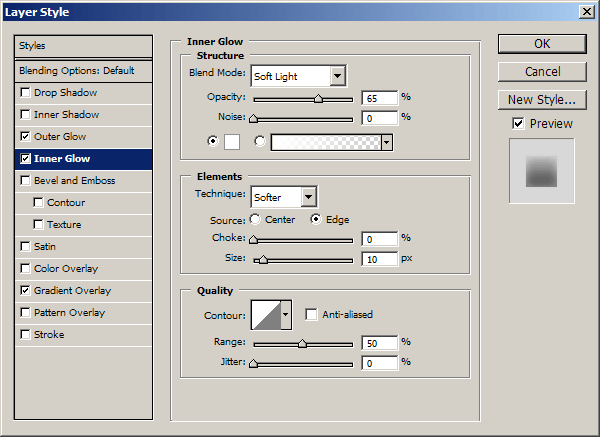The height and width of the screenshot is (437, 600).
Task: Open the Contour picker dropdown arrow
Action: coord(286,314)
